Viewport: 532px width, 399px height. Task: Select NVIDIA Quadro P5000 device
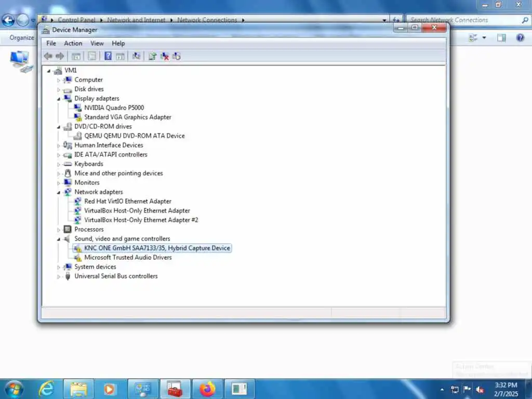tap(114, 108)
